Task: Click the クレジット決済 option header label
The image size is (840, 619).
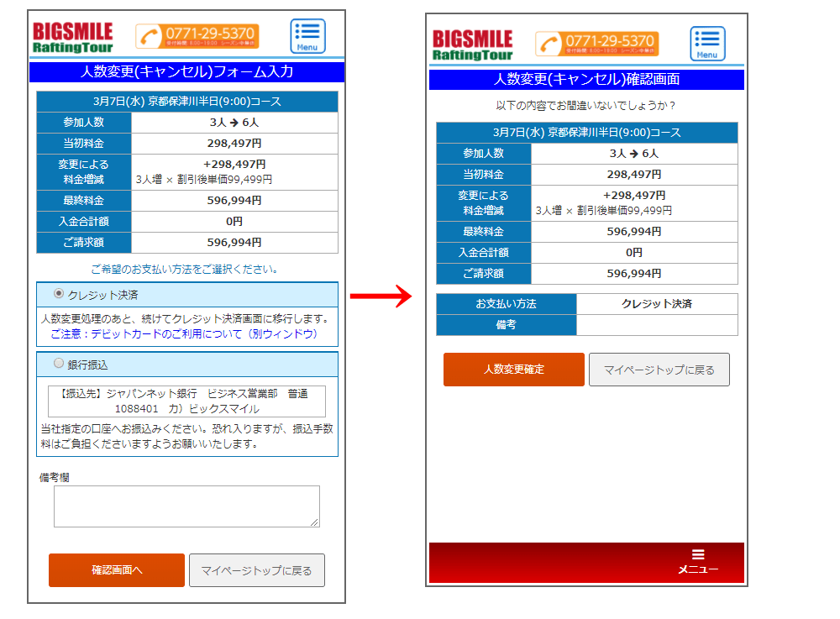Action: 103,295
